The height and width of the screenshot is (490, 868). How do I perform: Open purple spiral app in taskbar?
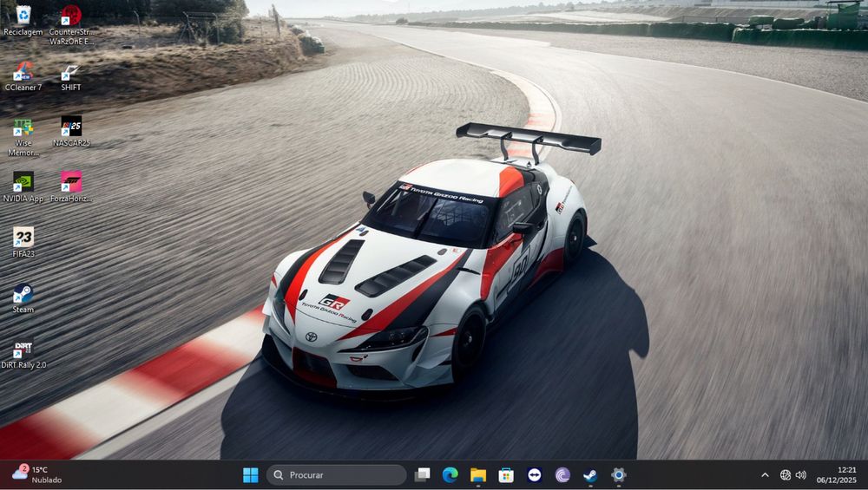point(562,475)
